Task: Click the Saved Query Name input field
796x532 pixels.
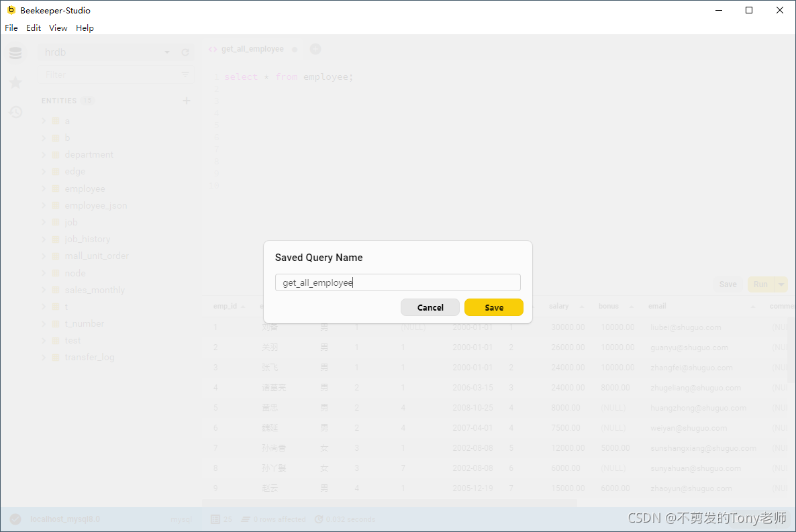Action: tap(397, 282)
